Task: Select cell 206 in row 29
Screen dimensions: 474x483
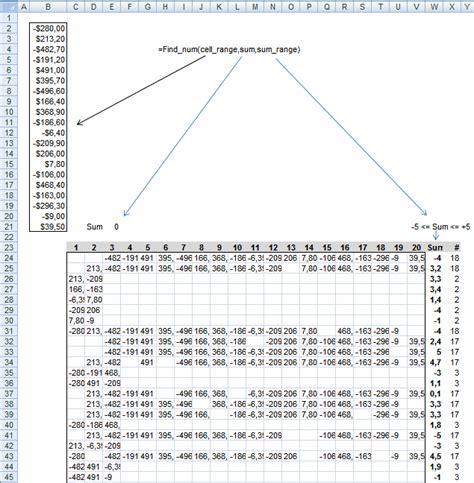Action: 94,310
